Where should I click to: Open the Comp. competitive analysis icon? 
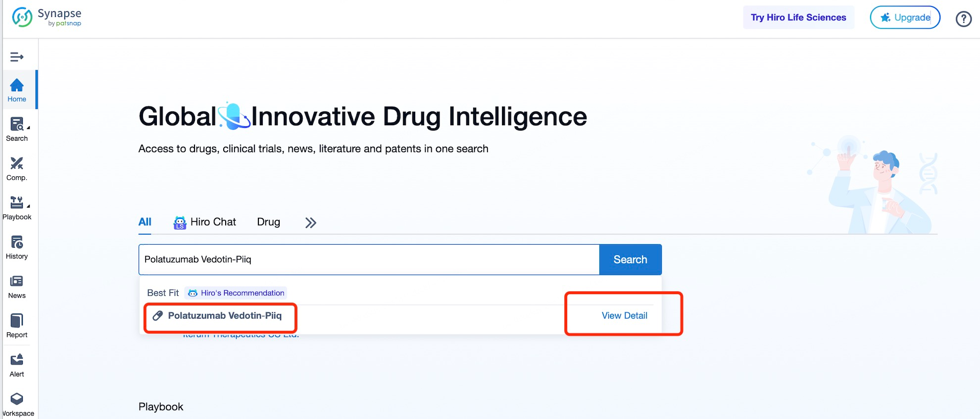click(17, 168)
